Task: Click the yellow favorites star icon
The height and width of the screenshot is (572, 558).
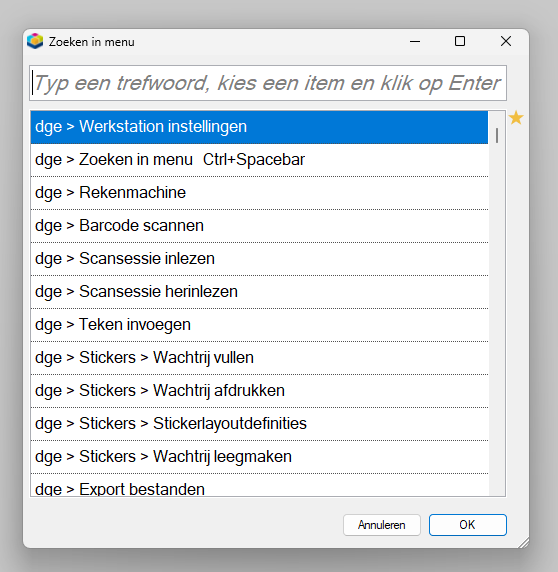Action: [516, 118]
